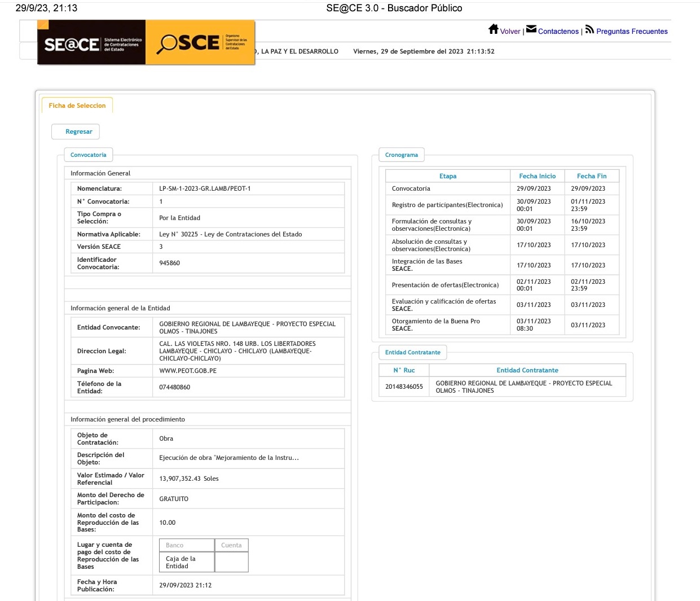Viewport: 700px width, 601px height.
Task: Click end date 01/11/2023 23:59
Action: click(588, 205)
